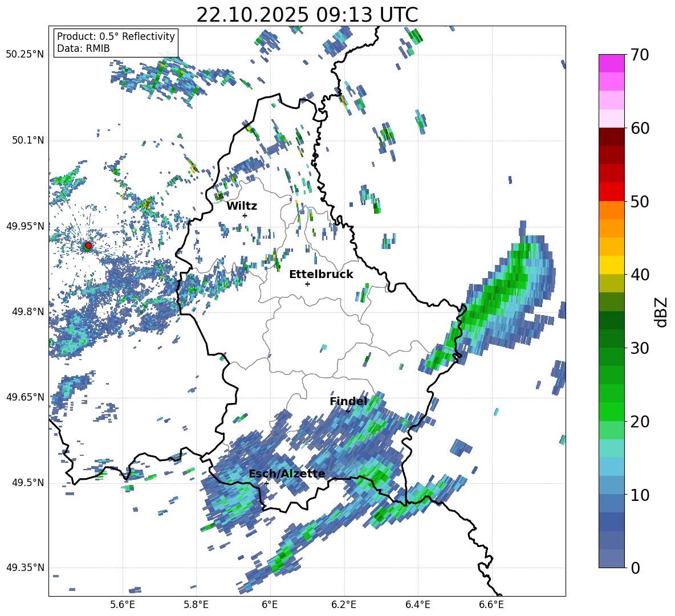Click the yellow 40 dBZ colorbar segment
The height and width of the screenshot is (616, 675).
coord(611,265)
